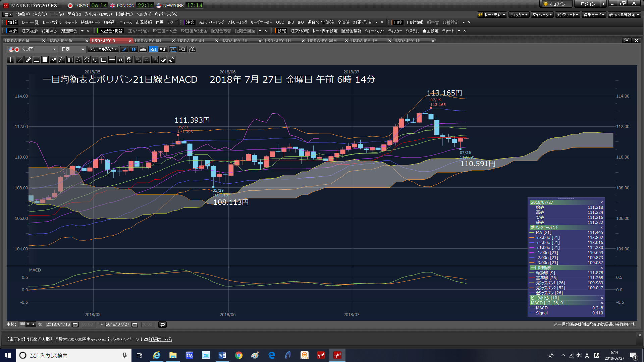Select the rectangle drawing tool
Viewport: 644px width, 362px height.
click(104, 60)
